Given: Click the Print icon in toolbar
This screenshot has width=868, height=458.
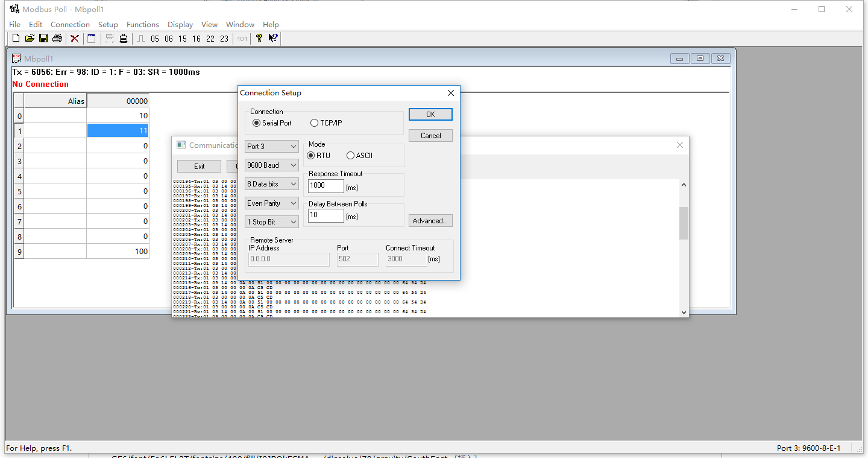Looking at the screenshot, I should point(57,39).
